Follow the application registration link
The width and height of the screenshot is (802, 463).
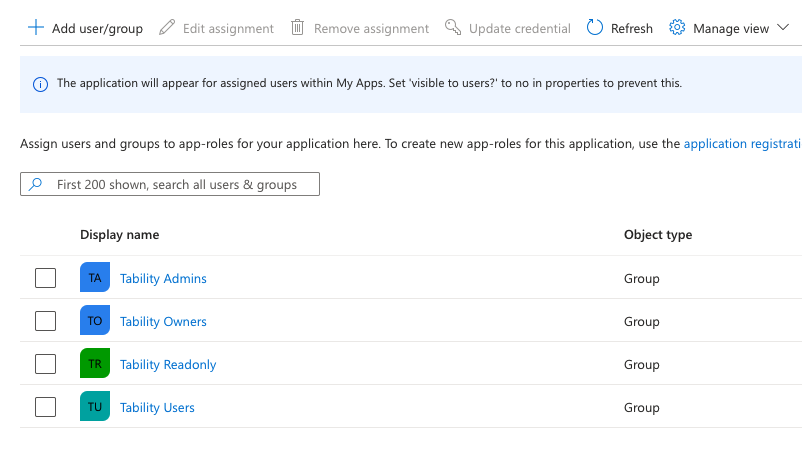(742, 144)
